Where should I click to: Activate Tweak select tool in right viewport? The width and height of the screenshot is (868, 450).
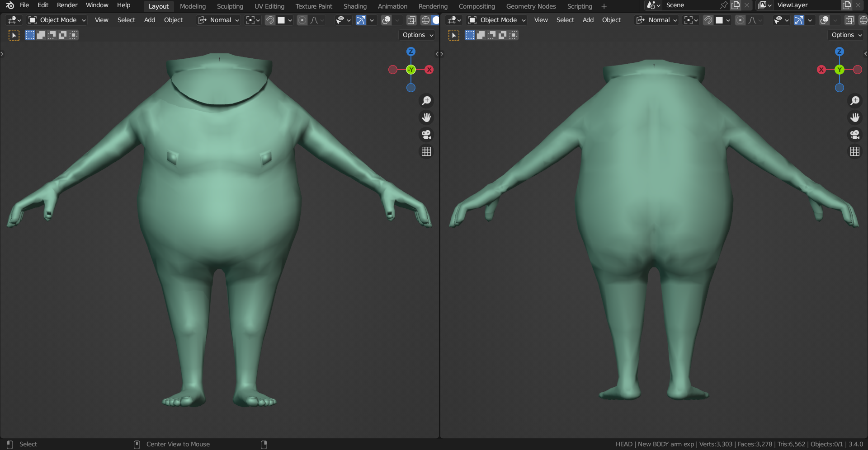pyautogui.click(x=454, y=35)
